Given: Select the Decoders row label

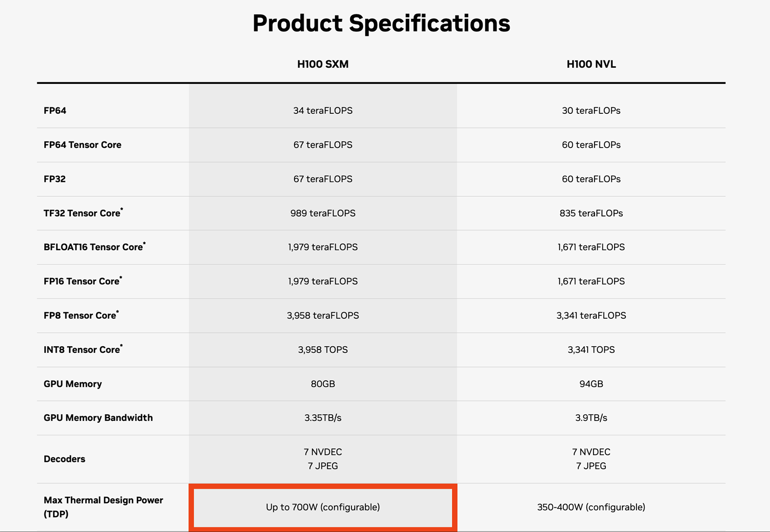Looking at the screenshot, I should click(x=64, y=459).
